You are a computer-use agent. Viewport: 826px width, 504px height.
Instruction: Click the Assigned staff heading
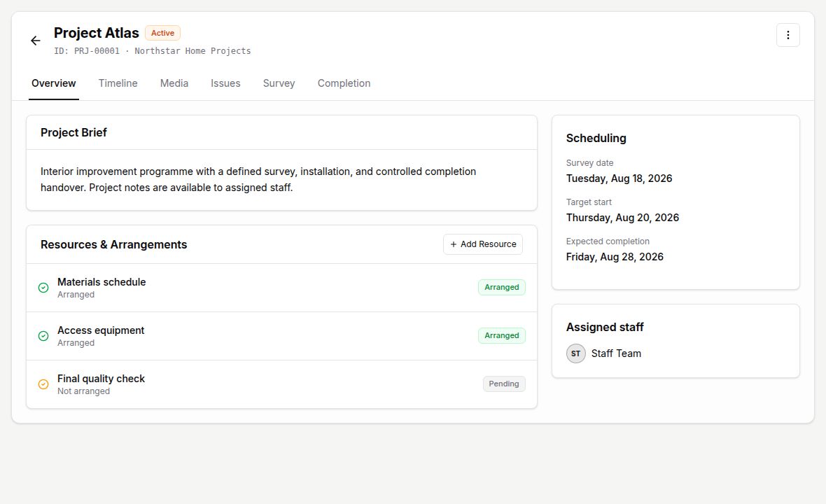click(605, 327)
